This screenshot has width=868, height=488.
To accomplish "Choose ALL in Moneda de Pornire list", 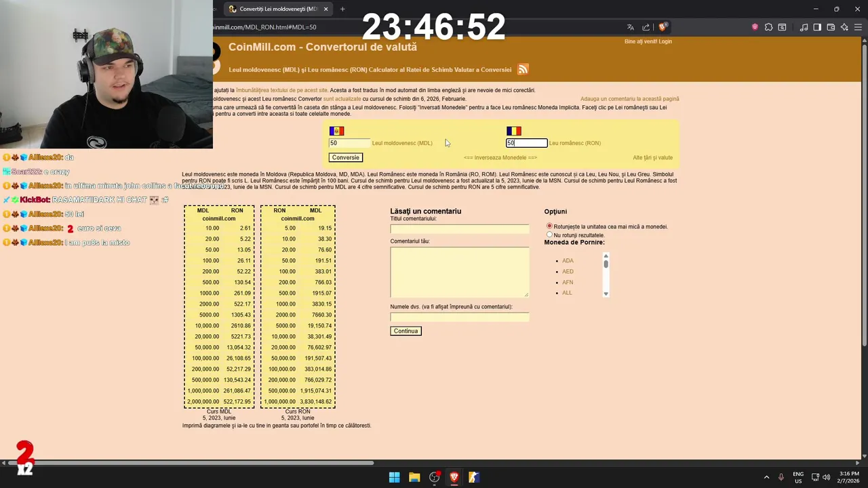I will (567, 293).
